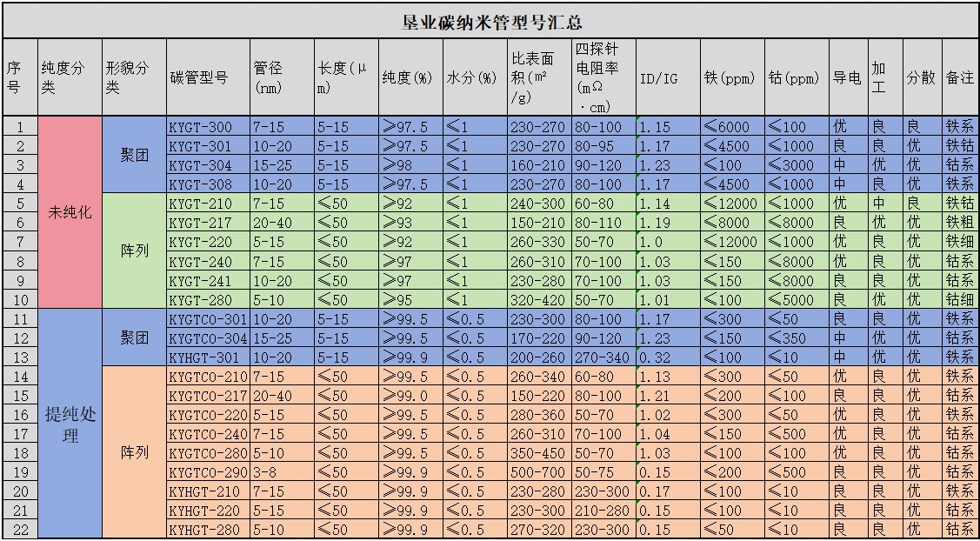Click the 比表面积(m²/g) header cell
The height and width of the screenshot is (541, 980).
[x=539, y=77]
